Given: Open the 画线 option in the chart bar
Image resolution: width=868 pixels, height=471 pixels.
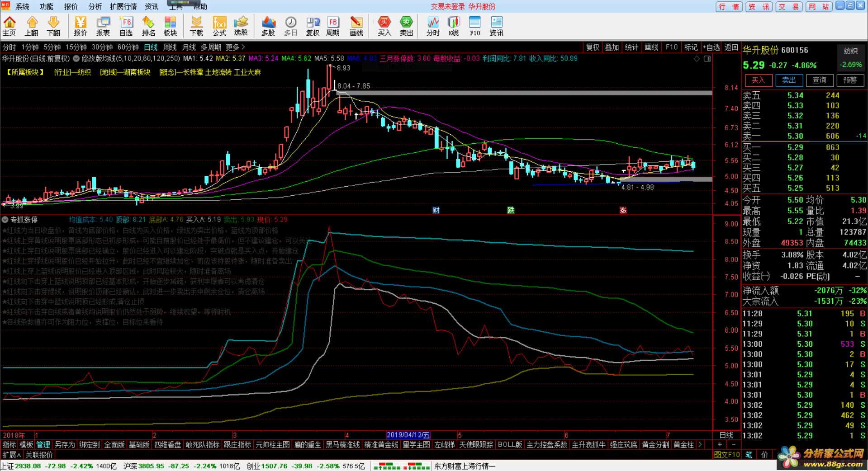Looking at the screenshot, I should [651, 47].
